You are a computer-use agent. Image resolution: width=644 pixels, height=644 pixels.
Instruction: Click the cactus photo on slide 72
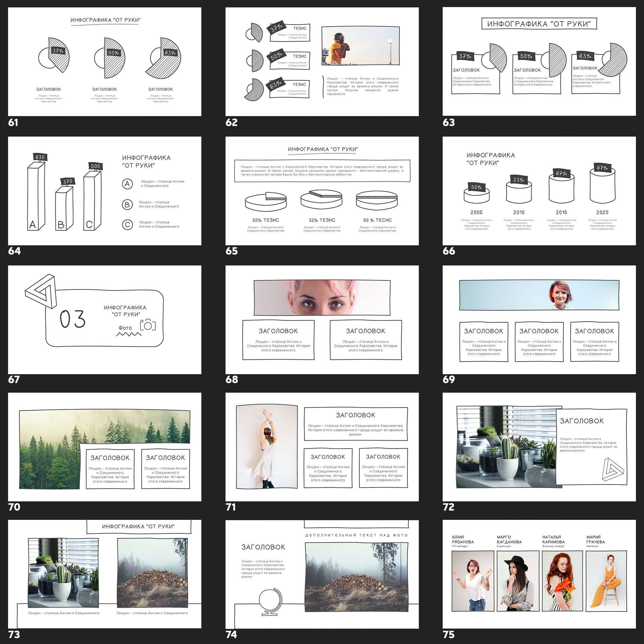coord(507,447)
